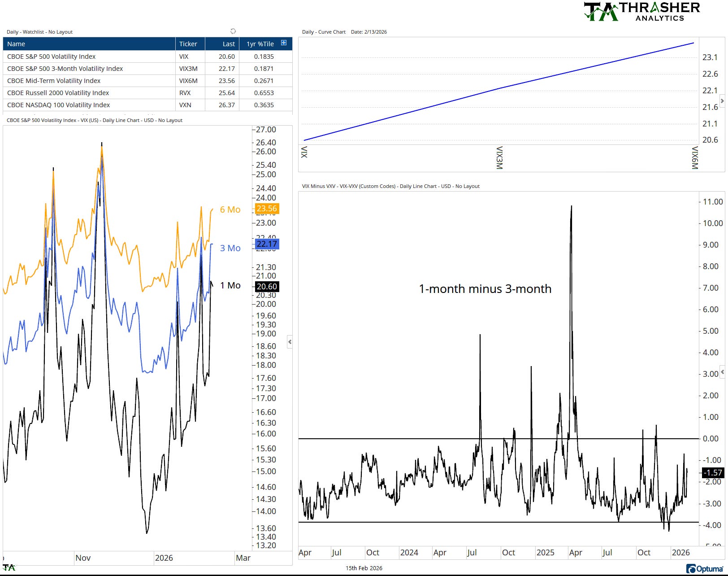Sort watchlist by Last column header

pyautogui.click(x=222, y=44)
